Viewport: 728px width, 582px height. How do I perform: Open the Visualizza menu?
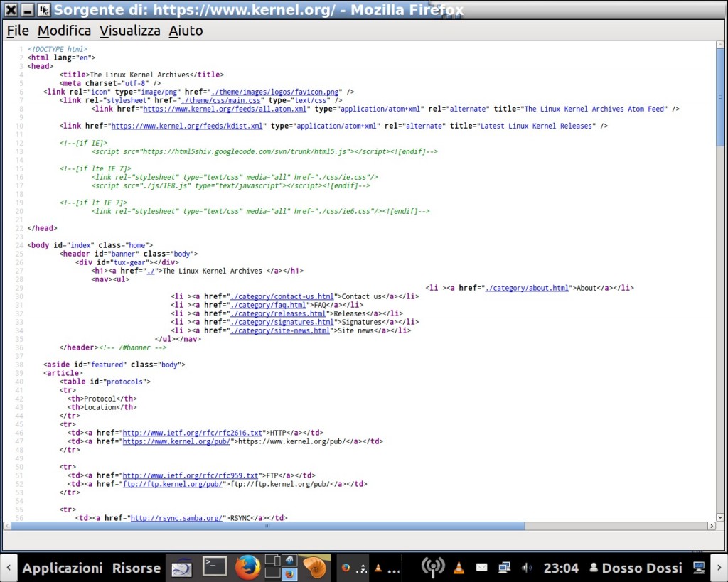point(129,31)
